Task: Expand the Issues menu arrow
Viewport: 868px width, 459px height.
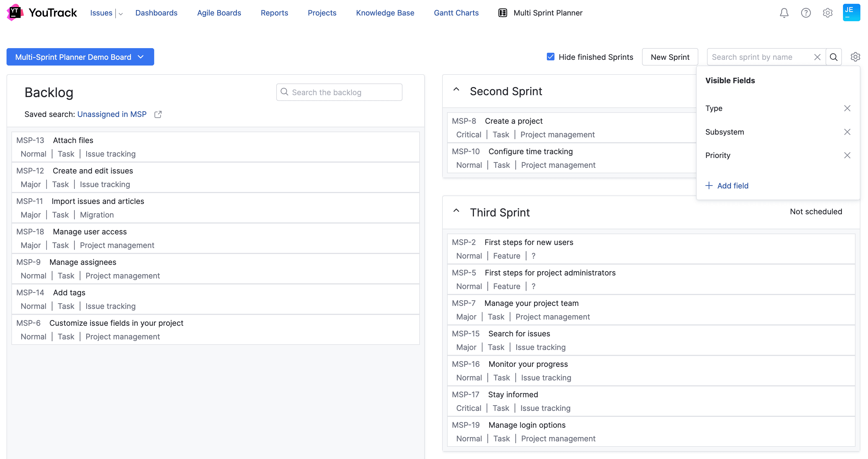Action: coord(120,14)
